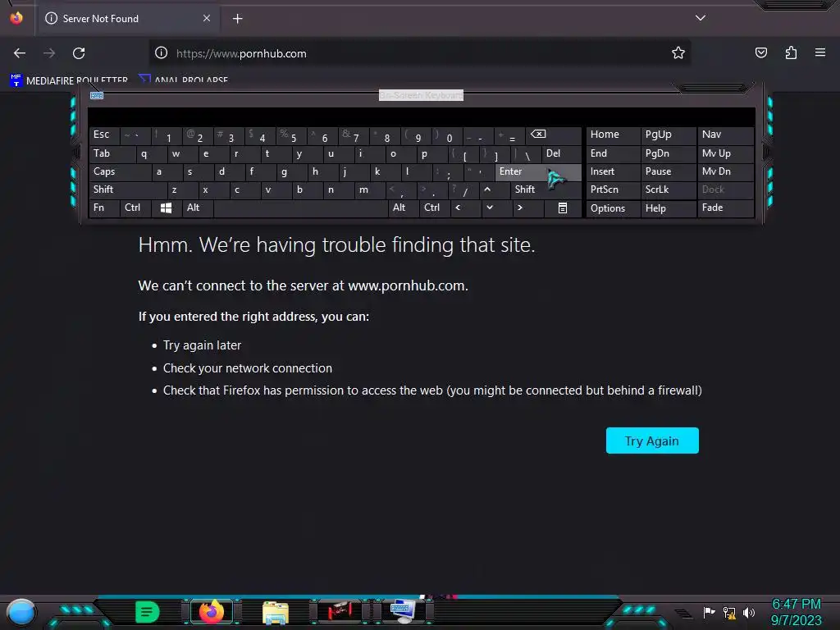
Task: Open the Save to Pocket icon
Action: tap(760, 52)
